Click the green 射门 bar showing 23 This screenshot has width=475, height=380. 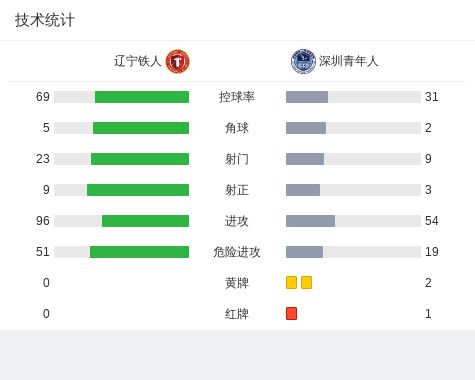click(x=140, y=159)
